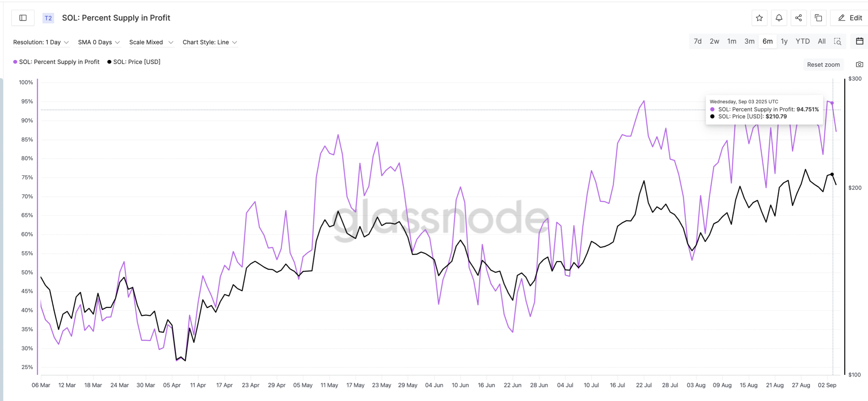Select the T2 tier badge
The width and height of the screenshot is (868, 401).
(48, 18)
